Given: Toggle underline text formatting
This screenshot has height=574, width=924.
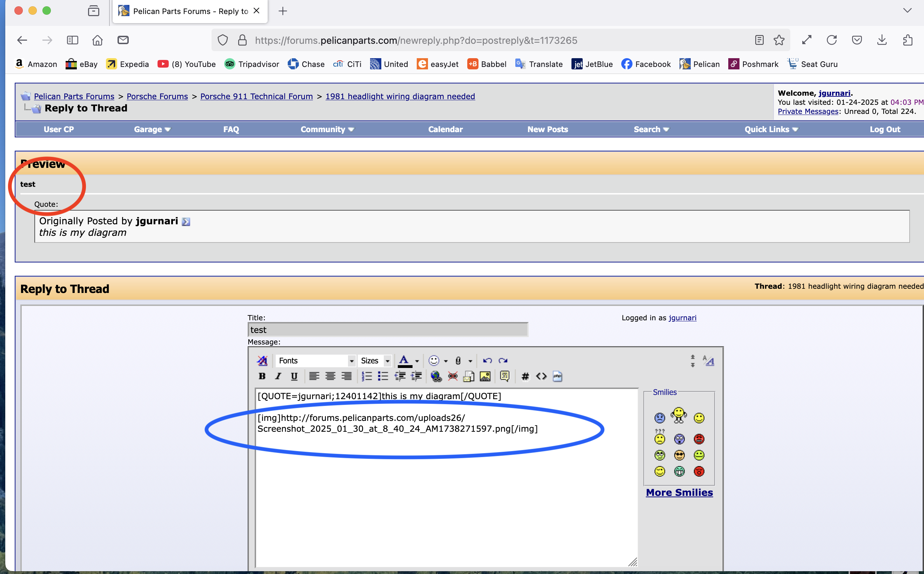Looking at the screenshot, I should point(294,376).
